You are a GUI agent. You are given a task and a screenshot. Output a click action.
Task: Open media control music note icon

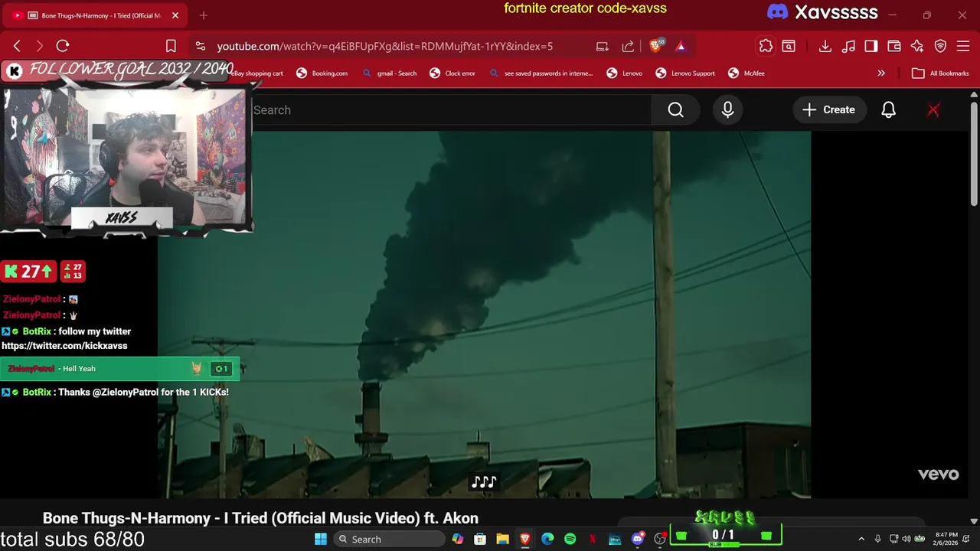[x=848, y=46]
